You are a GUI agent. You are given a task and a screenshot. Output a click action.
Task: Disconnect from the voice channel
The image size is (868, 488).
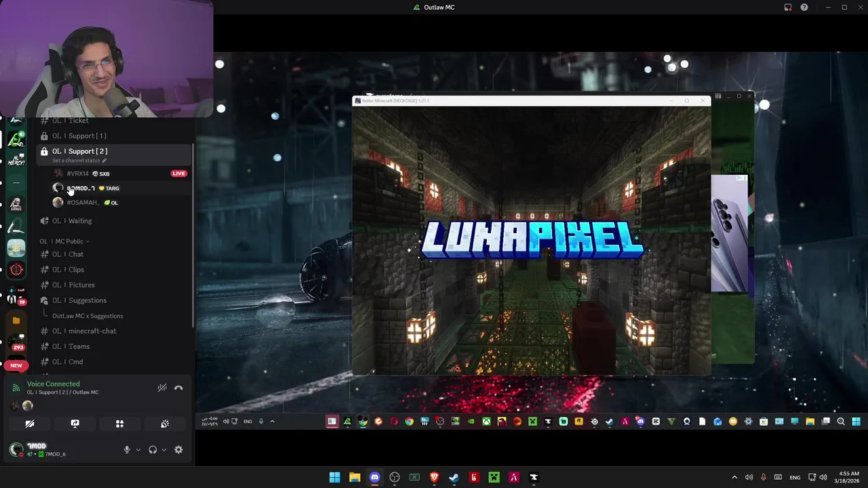[x=178, y=388]
